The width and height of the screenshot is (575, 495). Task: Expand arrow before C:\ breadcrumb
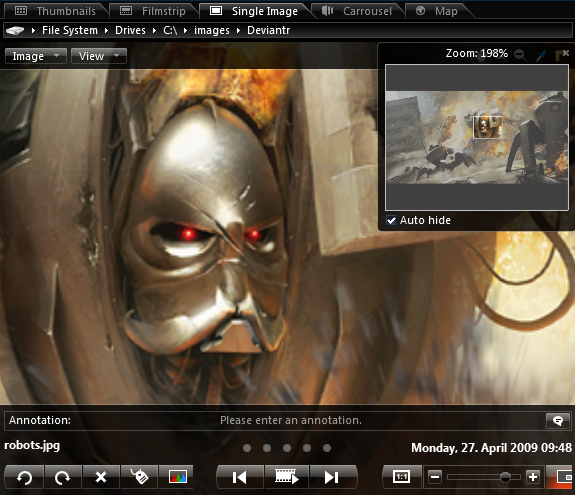pyautogui.click(x=154, y=30)
